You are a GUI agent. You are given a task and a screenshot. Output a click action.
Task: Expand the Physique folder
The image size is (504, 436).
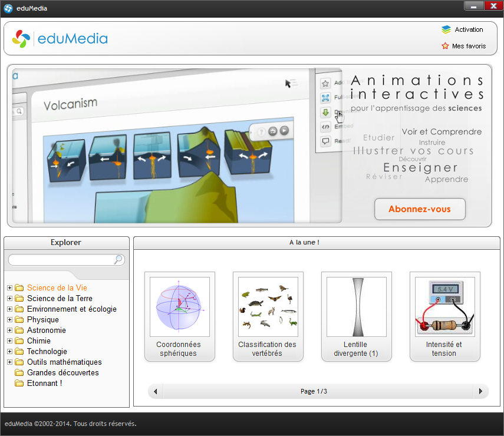9,319
